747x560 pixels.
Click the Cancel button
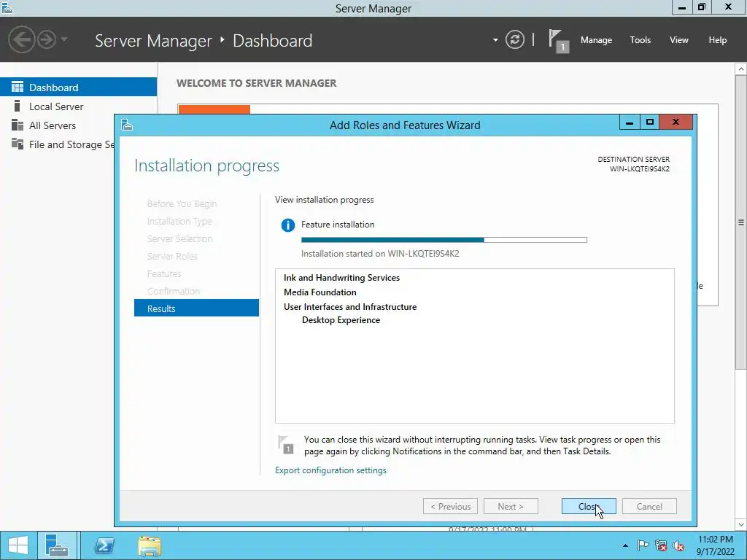coord(649,506)
